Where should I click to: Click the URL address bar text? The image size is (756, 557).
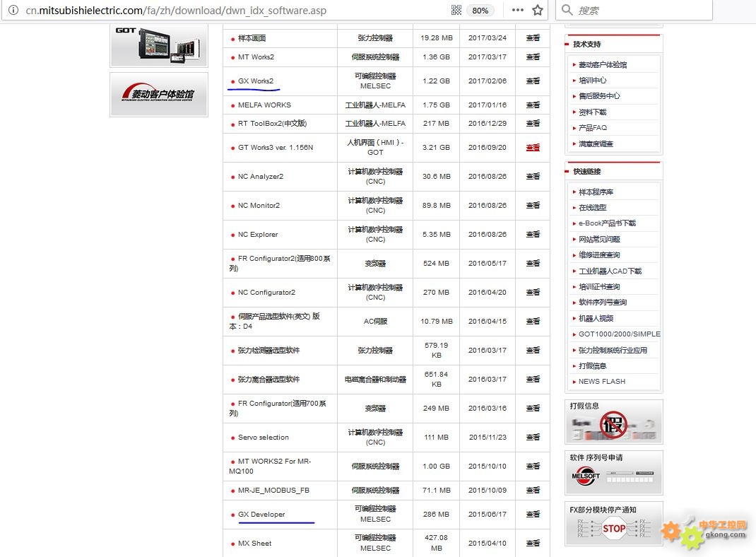coord(176,11)
